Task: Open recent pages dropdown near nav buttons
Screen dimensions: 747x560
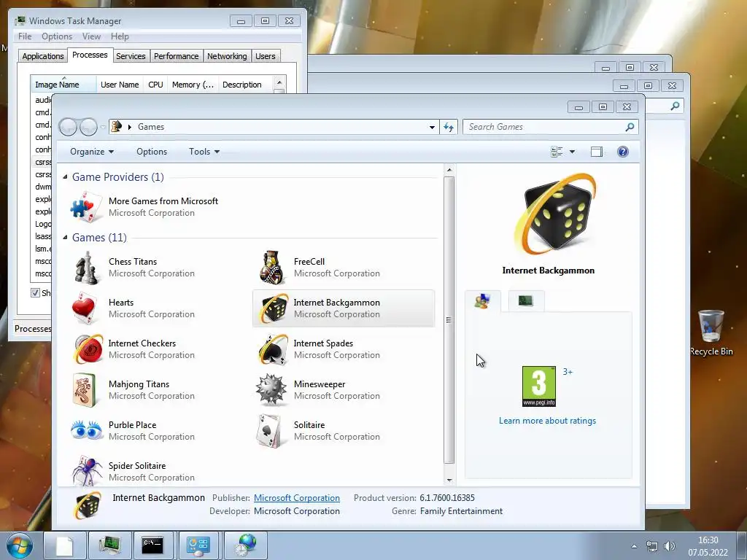Action: 104,127
